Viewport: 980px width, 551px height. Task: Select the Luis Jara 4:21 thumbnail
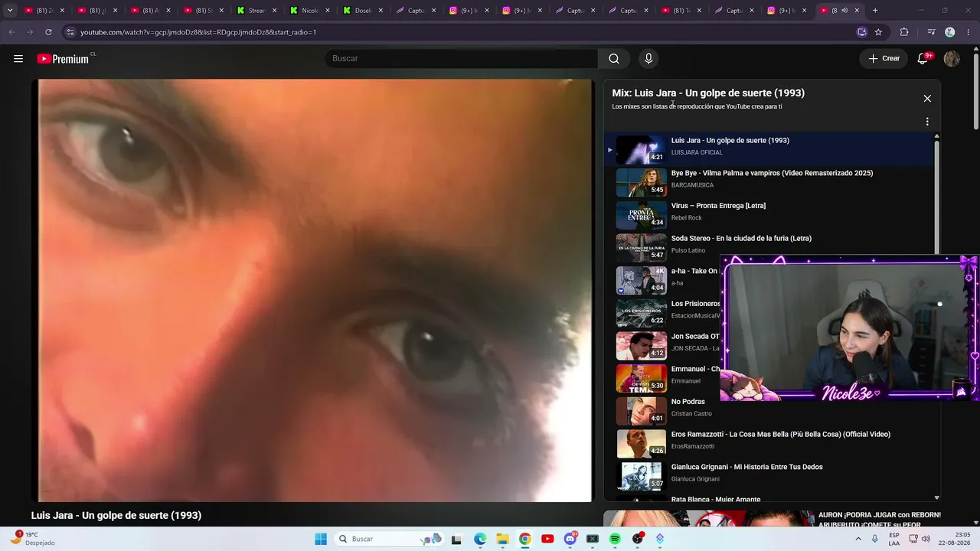click(642, 150)
